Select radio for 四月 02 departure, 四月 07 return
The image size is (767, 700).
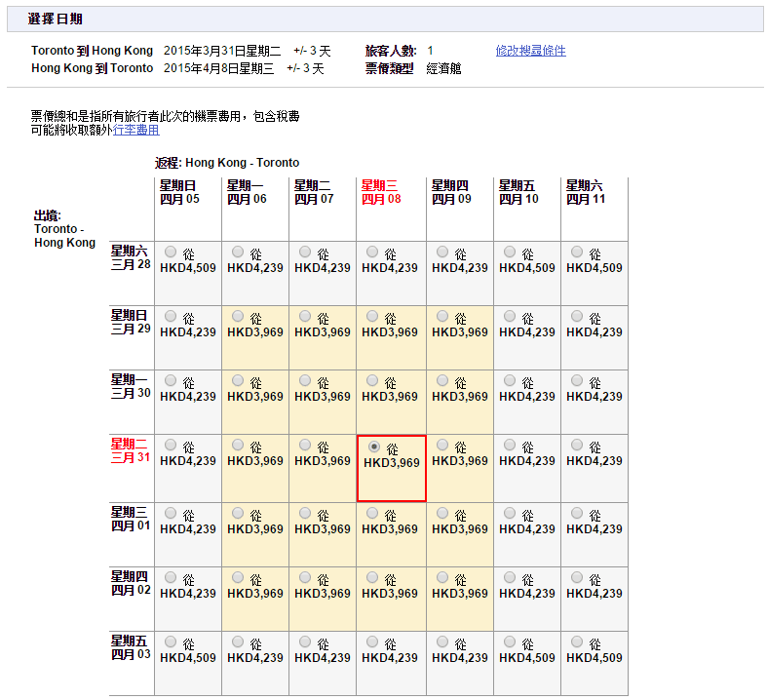(306, 578)
